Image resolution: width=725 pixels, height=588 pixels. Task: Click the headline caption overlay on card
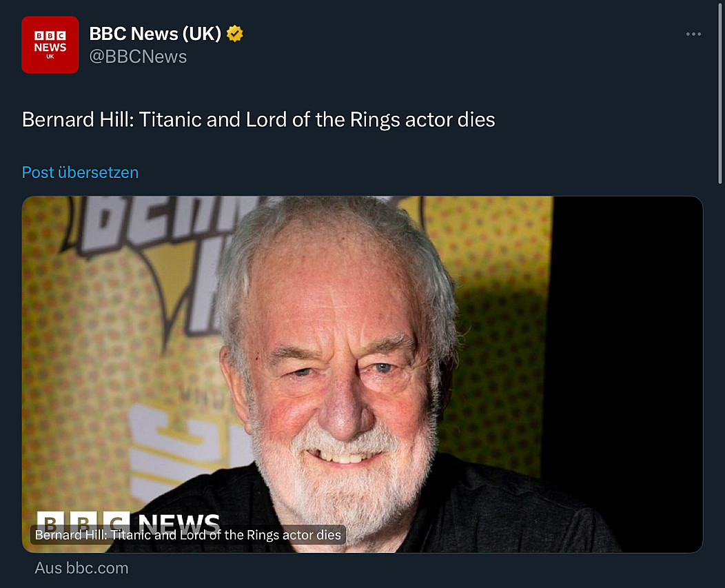[188, 535]
